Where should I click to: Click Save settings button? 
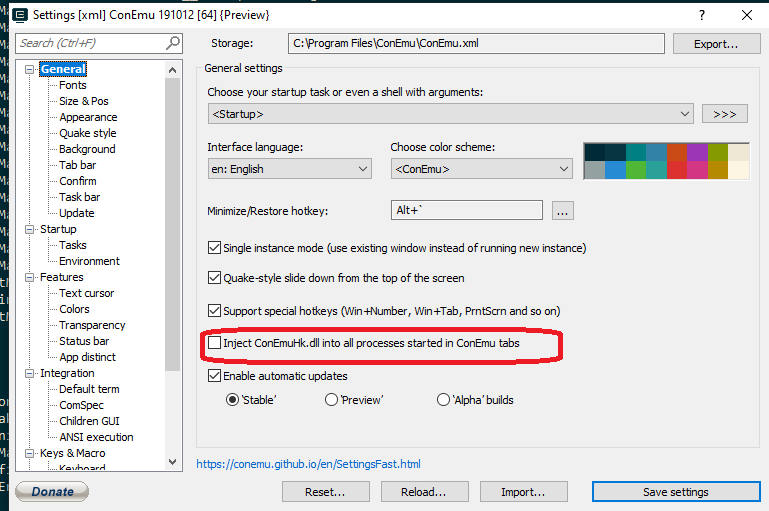pos(676,492)
